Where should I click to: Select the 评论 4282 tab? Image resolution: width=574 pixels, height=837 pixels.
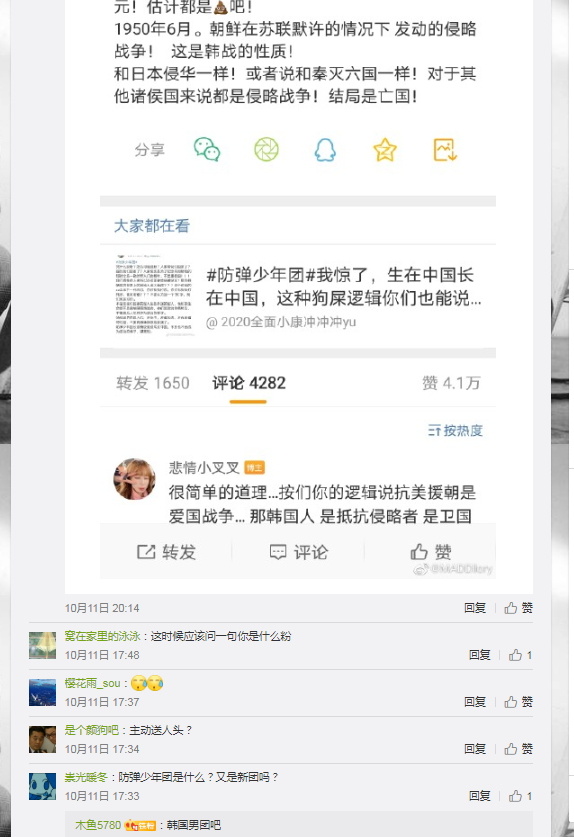(249, 383)
